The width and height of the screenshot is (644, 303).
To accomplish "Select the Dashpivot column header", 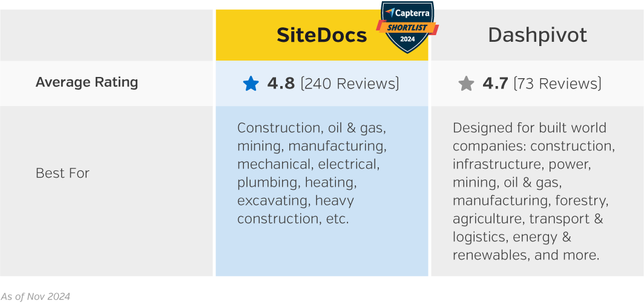I will point(537,35).
